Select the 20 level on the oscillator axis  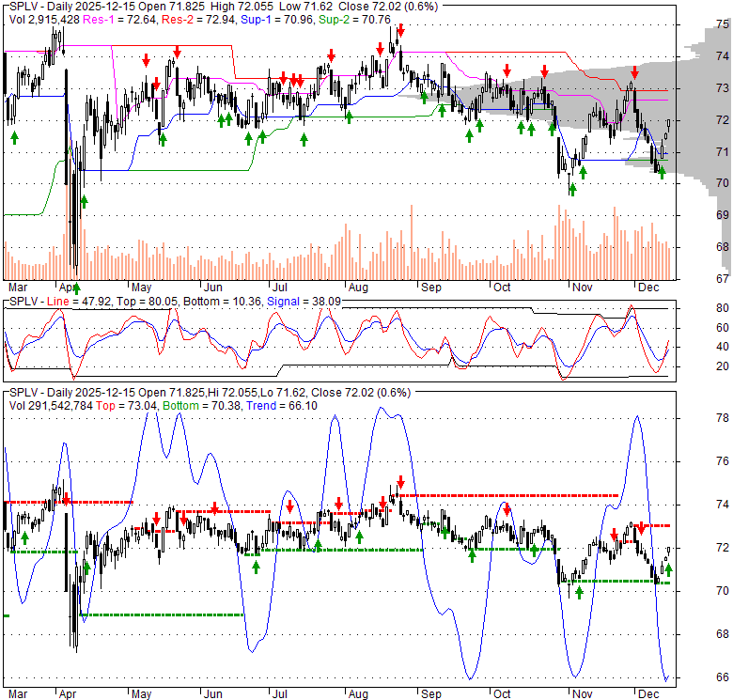pos(723,366)
